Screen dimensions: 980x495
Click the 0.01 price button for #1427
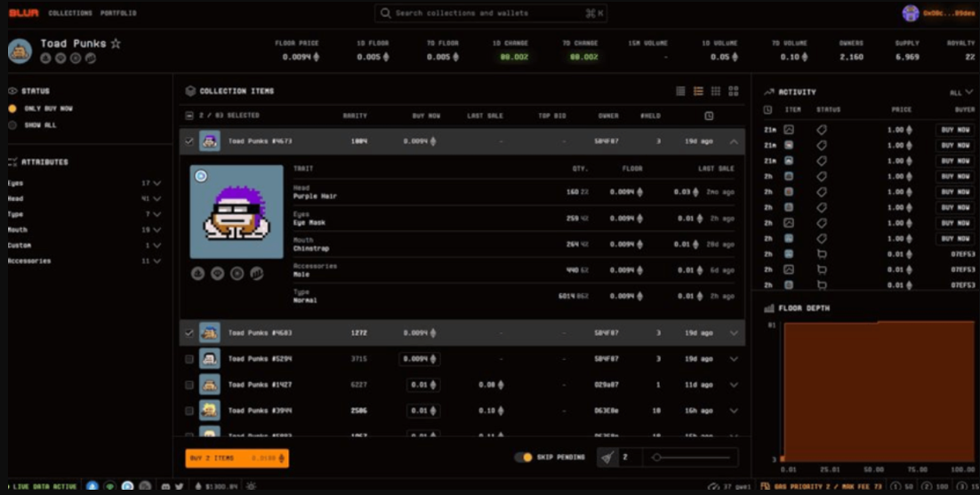[x=423, y=385]
